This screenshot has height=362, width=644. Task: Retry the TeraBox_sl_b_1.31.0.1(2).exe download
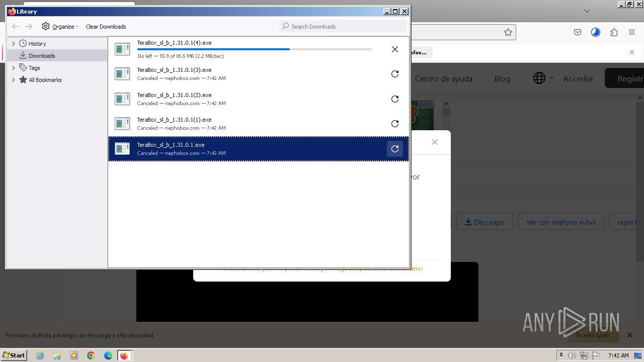tap(395, 99)
